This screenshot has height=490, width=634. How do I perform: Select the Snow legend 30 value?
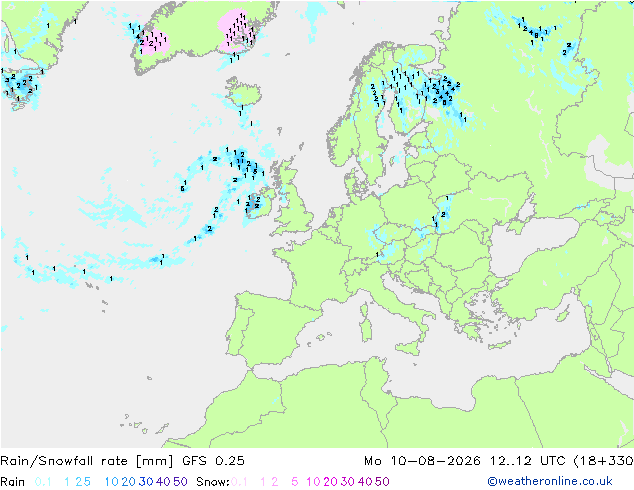pos(347,482)
